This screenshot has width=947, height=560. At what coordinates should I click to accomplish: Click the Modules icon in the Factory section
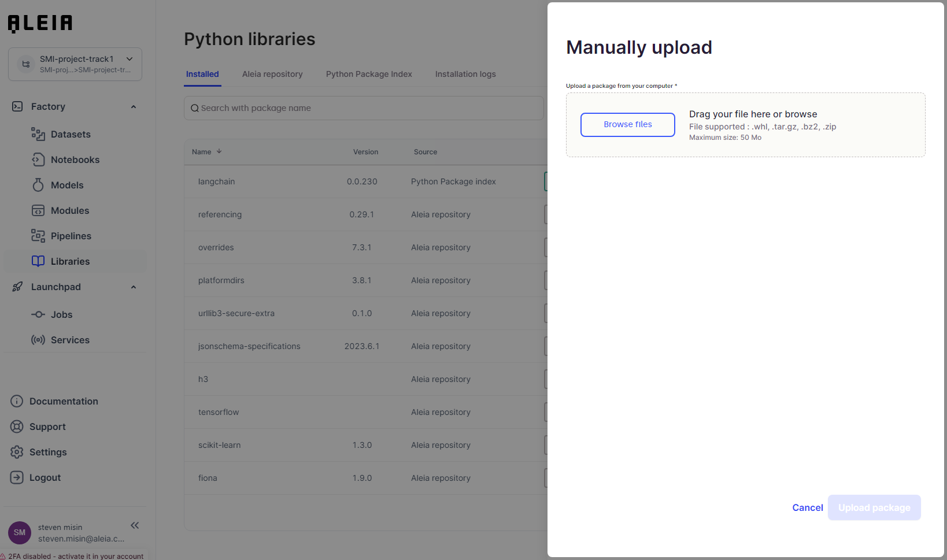click(38, 210)
